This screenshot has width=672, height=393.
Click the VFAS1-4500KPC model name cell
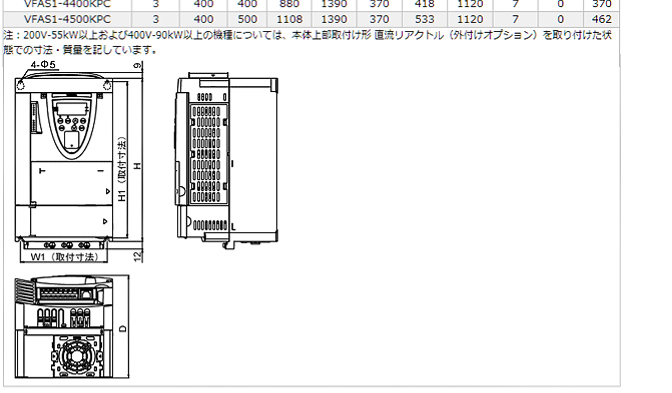point(67,19)
